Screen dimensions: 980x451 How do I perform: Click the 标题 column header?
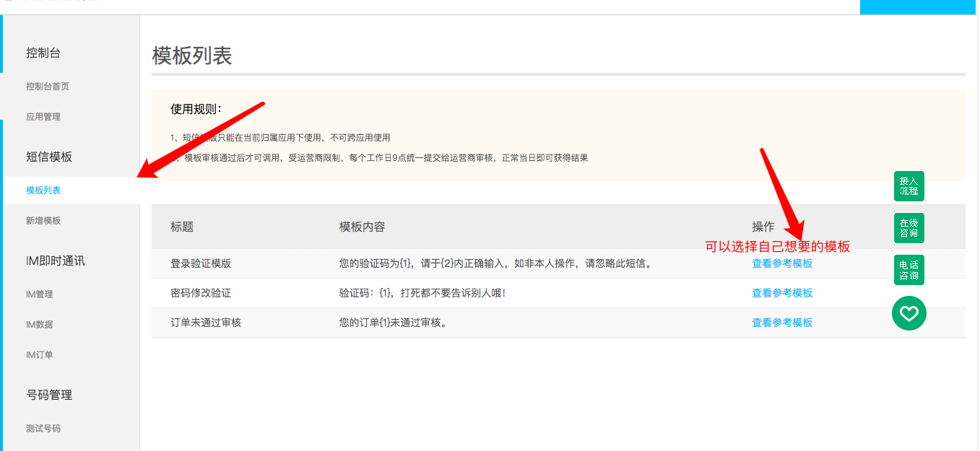click(182, 227)
